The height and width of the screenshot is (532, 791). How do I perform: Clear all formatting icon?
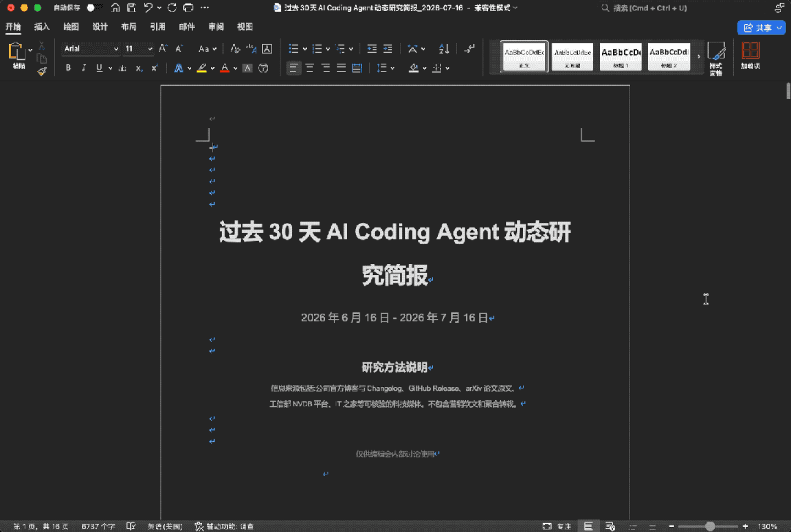[235, 49]
